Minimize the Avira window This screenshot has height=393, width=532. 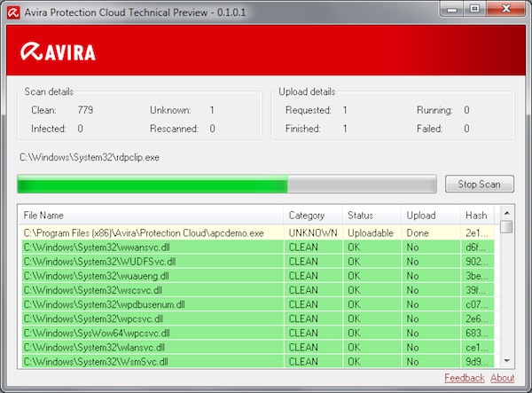coord(452,9)
